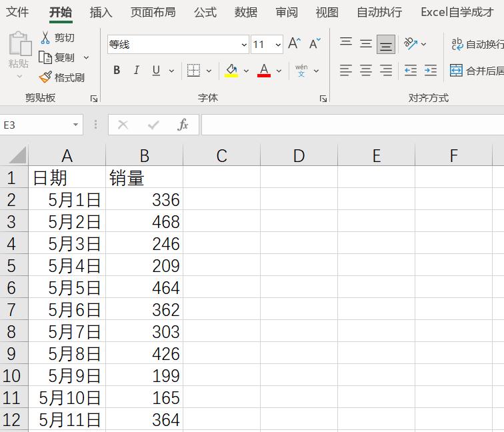Align text left
This screenshot has height=432, width=504.
[x=346, y=71]
